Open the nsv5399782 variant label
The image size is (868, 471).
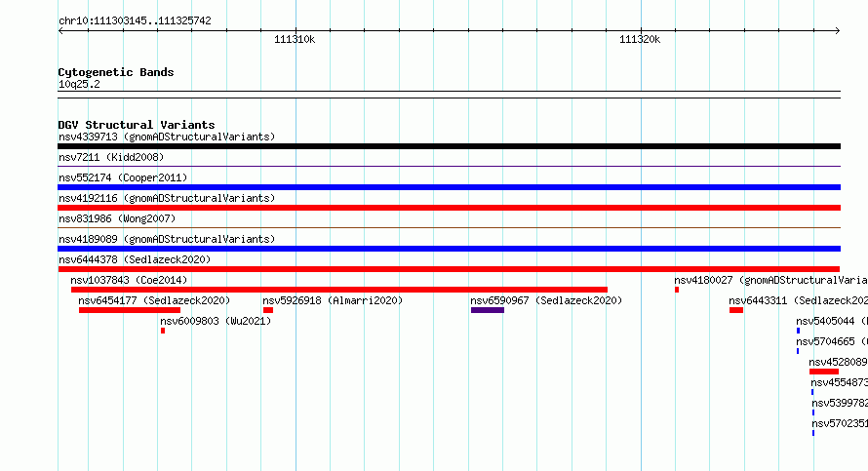coord(840,403)
